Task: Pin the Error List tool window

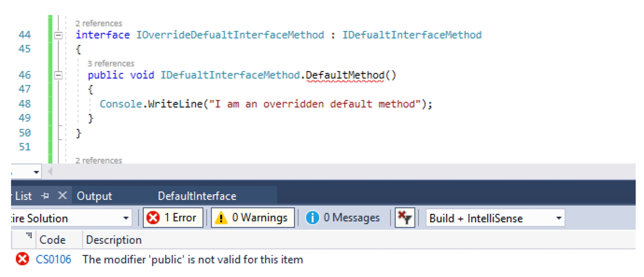Action: [45, 196]
